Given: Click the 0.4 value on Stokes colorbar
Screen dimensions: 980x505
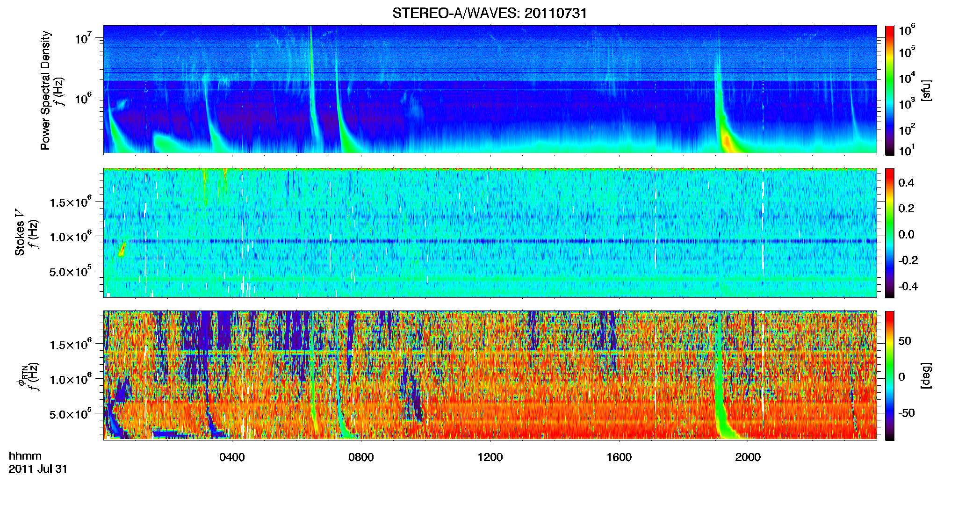Looking at the screenshot, I should tap(906, 183).
